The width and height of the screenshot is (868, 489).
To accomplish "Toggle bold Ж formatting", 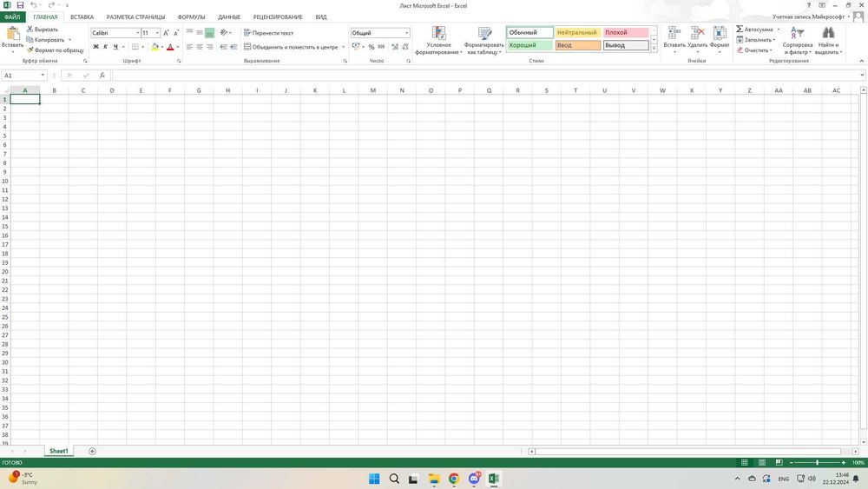I will 95,47.
